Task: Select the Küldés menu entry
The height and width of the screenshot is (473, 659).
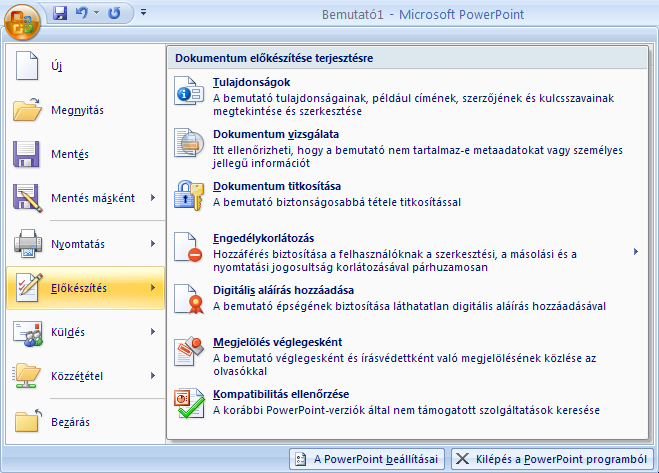Action: coord(86,332)
